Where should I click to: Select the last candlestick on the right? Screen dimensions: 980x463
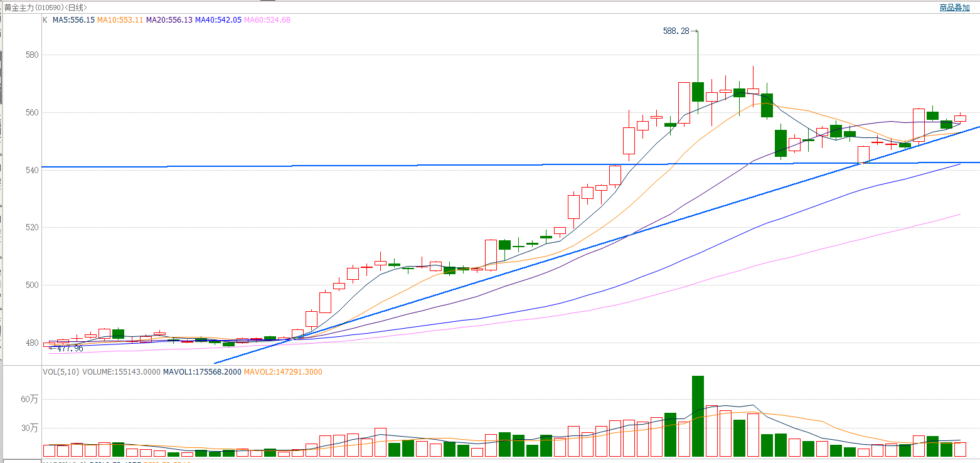[x=960, y=118]
